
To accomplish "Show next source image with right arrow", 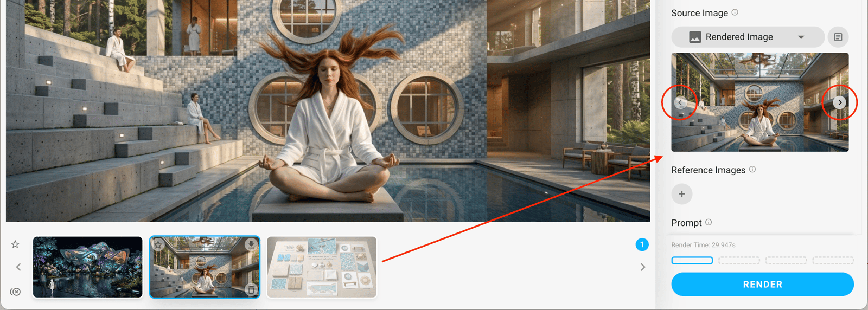I will coord(840,102).
